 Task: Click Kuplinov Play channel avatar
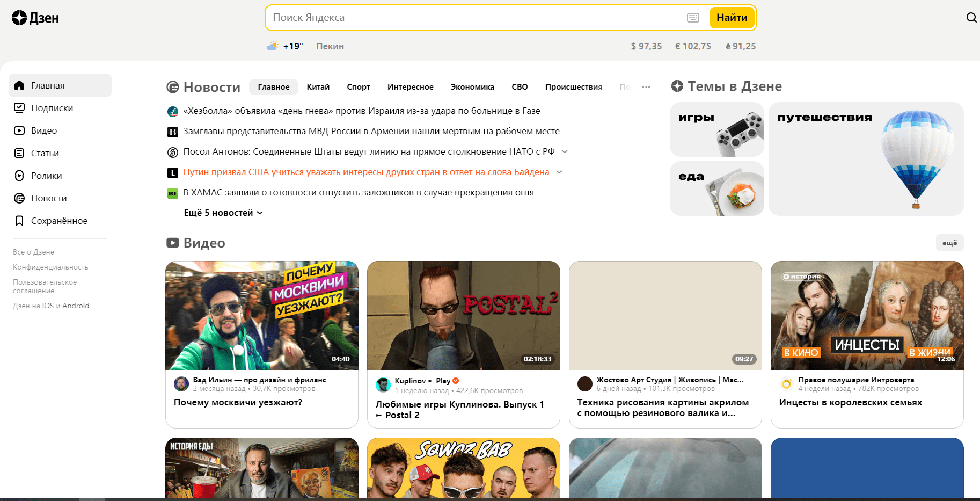click(x=383, y=385)
